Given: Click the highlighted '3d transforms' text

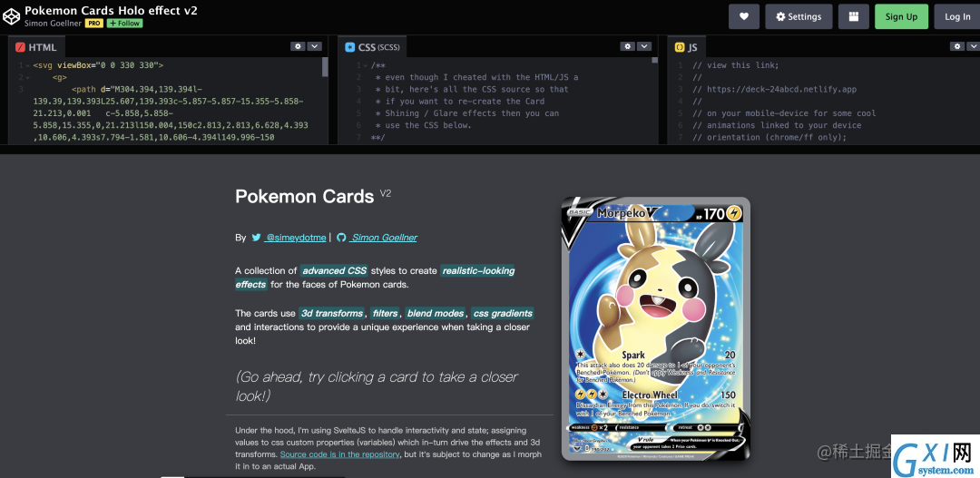Looking at the screenshot, I should [x=331, y=313].
